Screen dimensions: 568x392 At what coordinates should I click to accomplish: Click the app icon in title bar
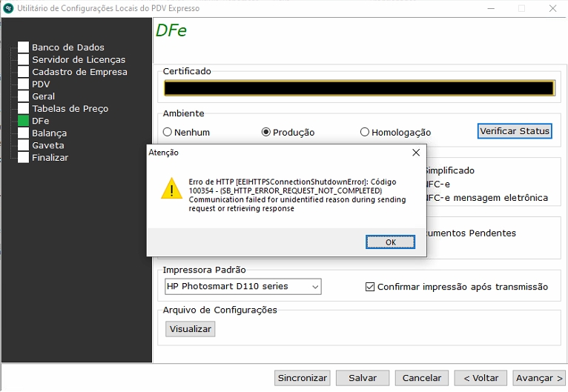(x=8, y=8)
